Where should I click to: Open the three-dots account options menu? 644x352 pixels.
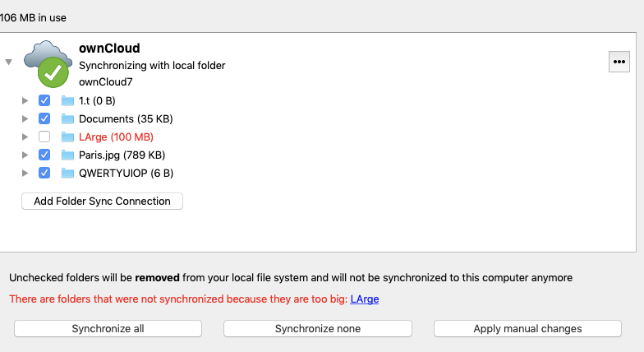click(619, 62)
